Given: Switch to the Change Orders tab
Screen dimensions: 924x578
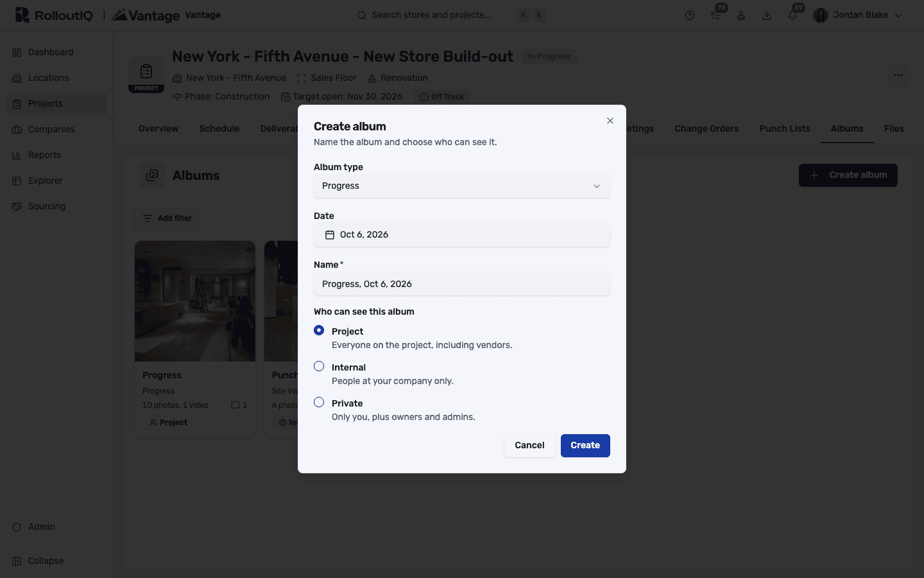Looking at the screenshot, I should point(706,129).
